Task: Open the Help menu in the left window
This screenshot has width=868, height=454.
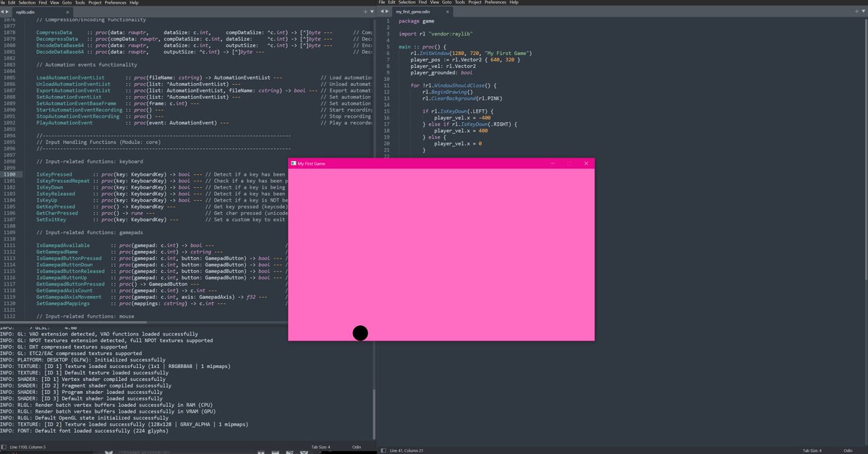Action: coord(134,2)
